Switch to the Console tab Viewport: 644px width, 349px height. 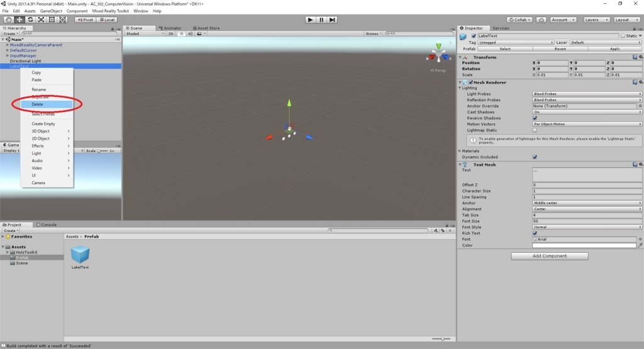[x=47, y=224]
